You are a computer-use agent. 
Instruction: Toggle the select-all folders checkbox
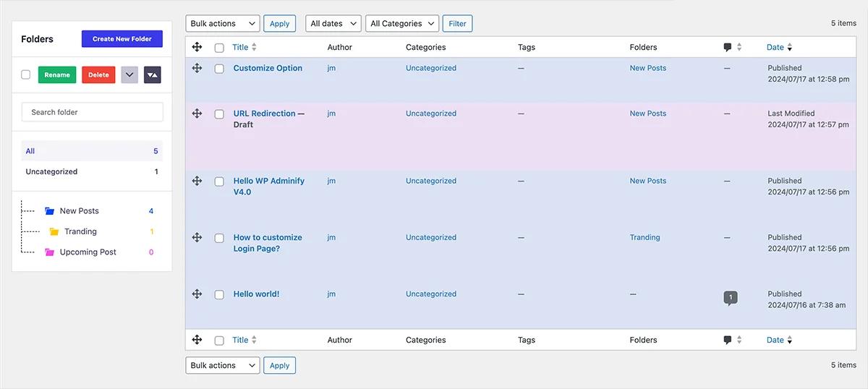pyautogui.click(x=26, y=74)
